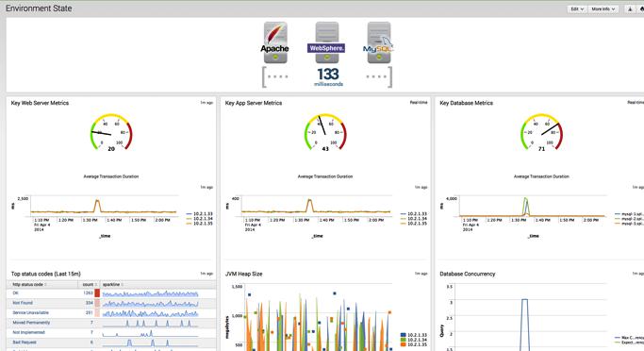Toggle 10.2.1.34 series in web server chart legend
The width and height of the screenshot is (644, 351).
pos(200,219)
